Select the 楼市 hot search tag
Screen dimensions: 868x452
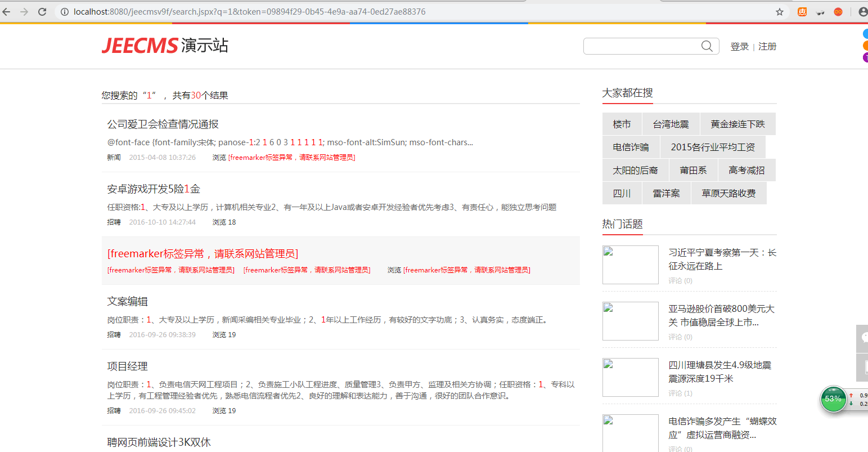pos(622,124)
